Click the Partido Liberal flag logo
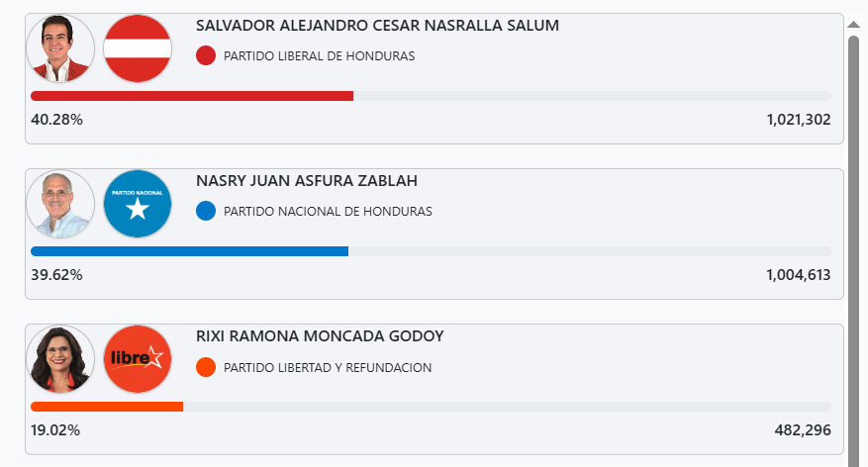Viewport: 868px width, 467px height. (138, 48)
